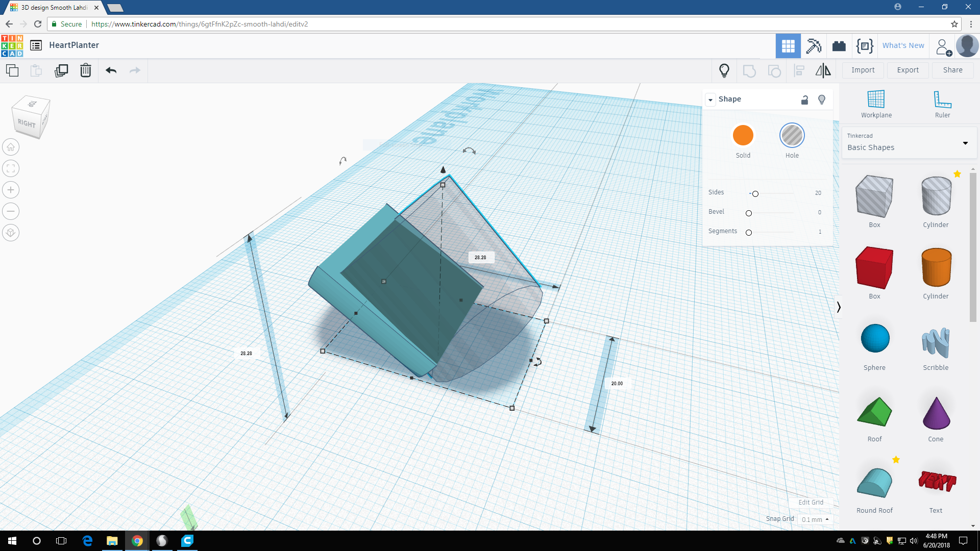Click the Copy tool icon
Viewport: 980px width, 551px height.
12,70
